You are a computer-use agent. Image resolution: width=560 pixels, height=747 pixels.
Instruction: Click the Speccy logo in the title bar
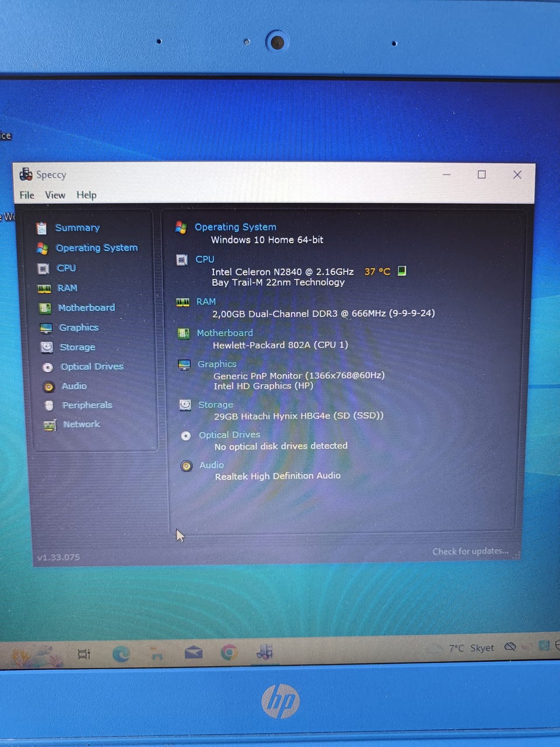pos(26,174)
